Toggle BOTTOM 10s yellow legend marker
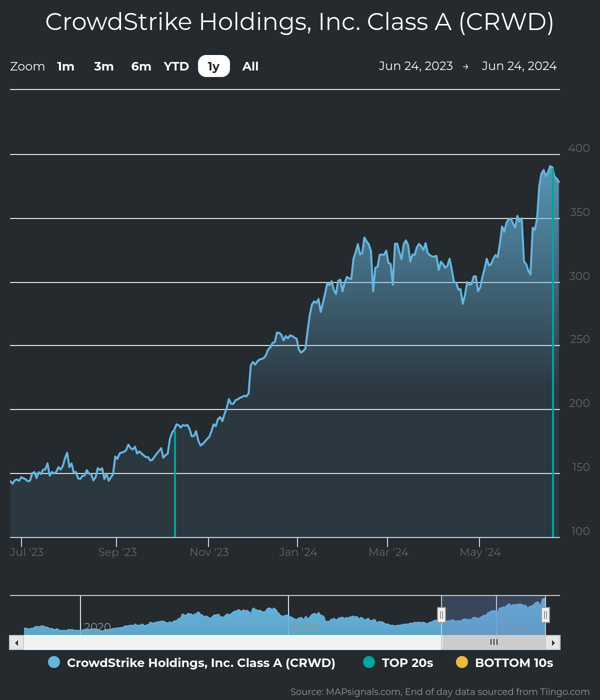The image size is (600, 700). (462, 662)
